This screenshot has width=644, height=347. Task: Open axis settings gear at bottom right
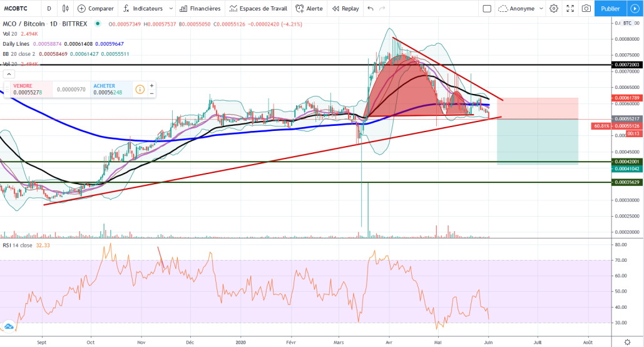click(x=627, y=342)
